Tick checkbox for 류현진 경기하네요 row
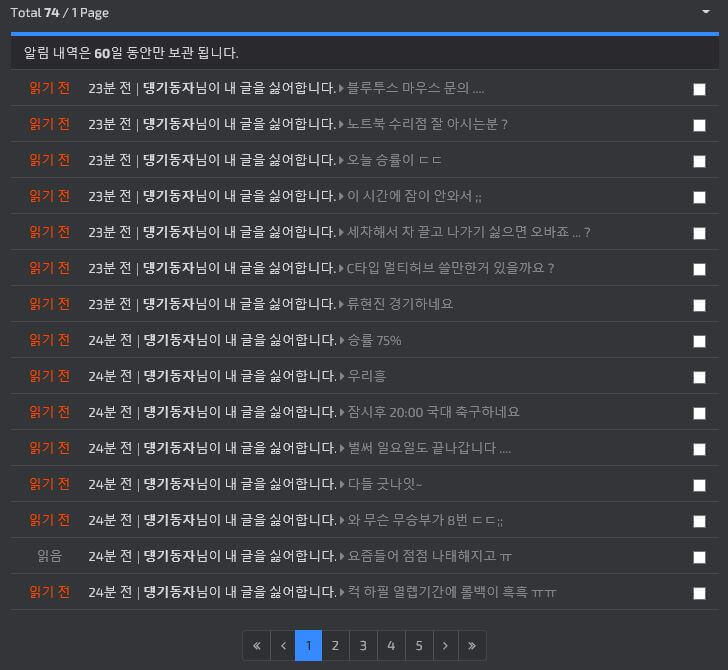The image size is (728, 670). (699, 305)
